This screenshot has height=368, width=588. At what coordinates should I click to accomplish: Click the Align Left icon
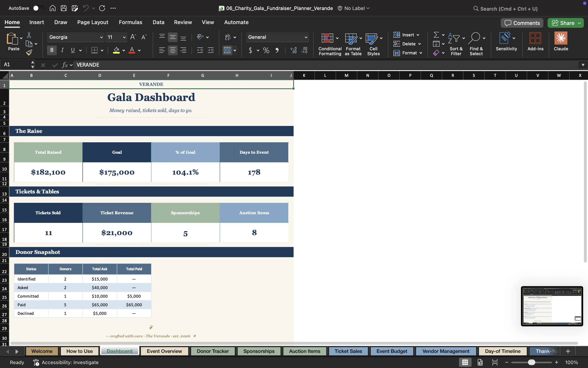(x=162, y=50)
